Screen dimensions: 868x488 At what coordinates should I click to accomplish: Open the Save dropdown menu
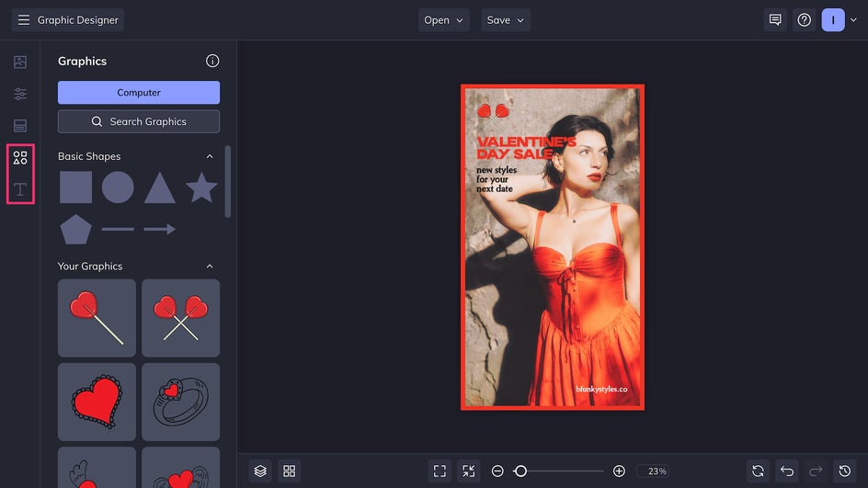[x=506, y=20]
